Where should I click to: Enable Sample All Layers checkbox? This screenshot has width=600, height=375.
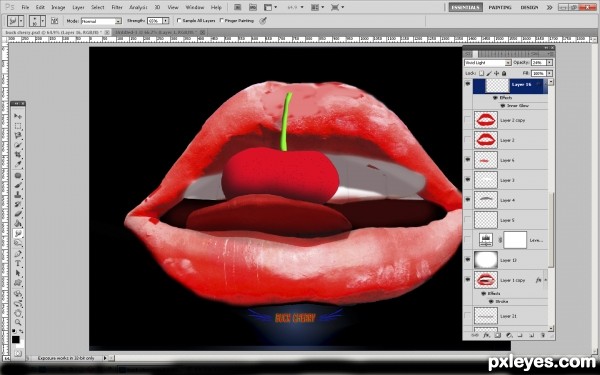click(x=179, y=21)
